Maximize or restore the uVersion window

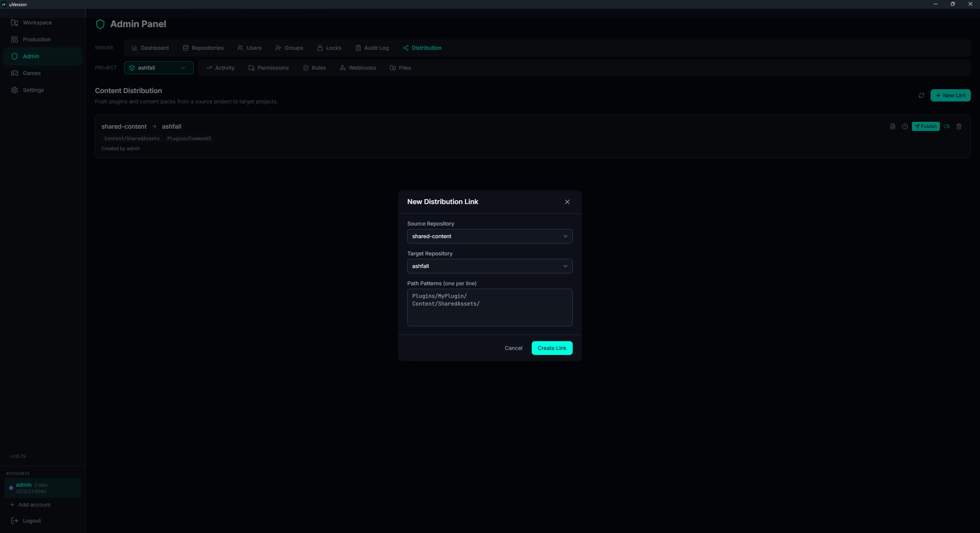(953, 4)
